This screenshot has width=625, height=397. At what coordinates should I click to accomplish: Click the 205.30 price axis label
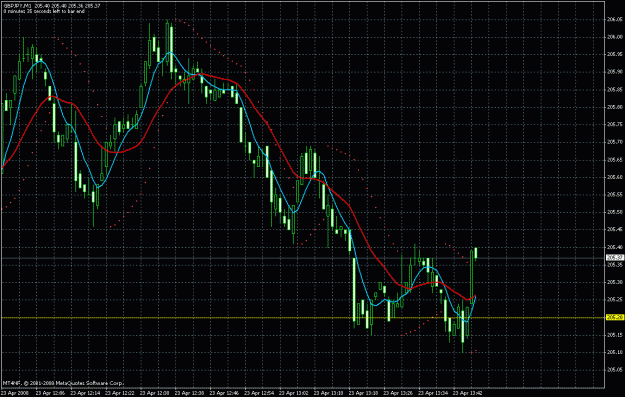point(614,282)
